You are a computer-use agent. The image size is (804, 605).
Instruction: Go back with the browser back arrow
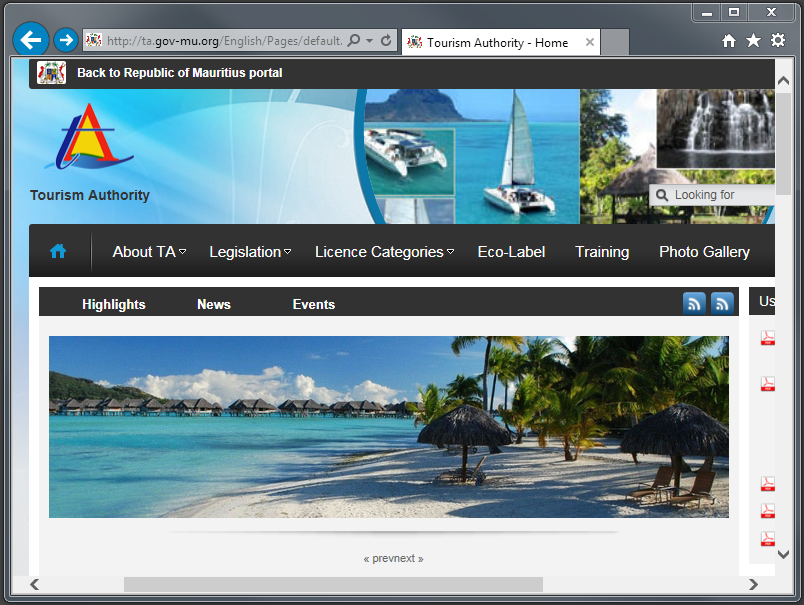pos(31,39)
